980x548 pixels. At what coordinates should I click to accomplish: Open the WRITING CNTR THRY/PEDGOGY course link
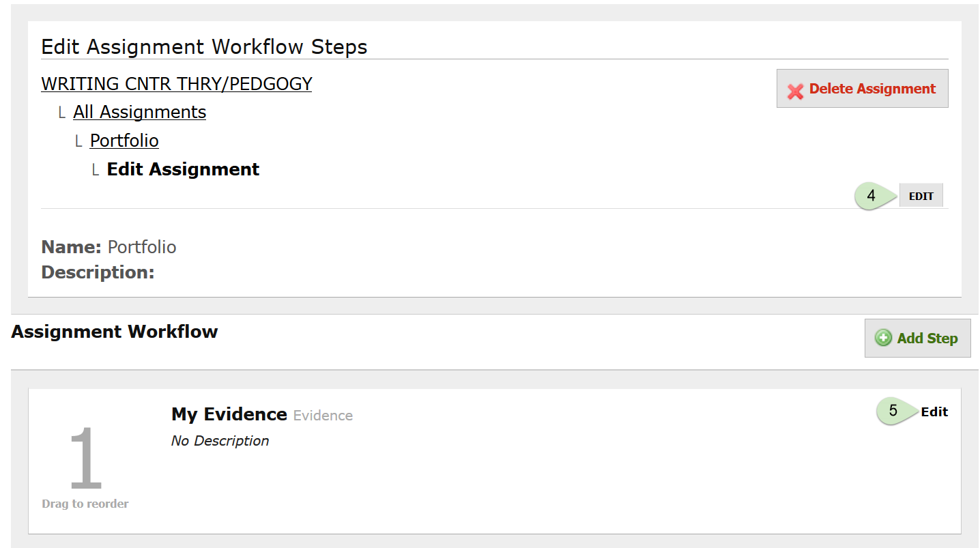tap(177, 84)
